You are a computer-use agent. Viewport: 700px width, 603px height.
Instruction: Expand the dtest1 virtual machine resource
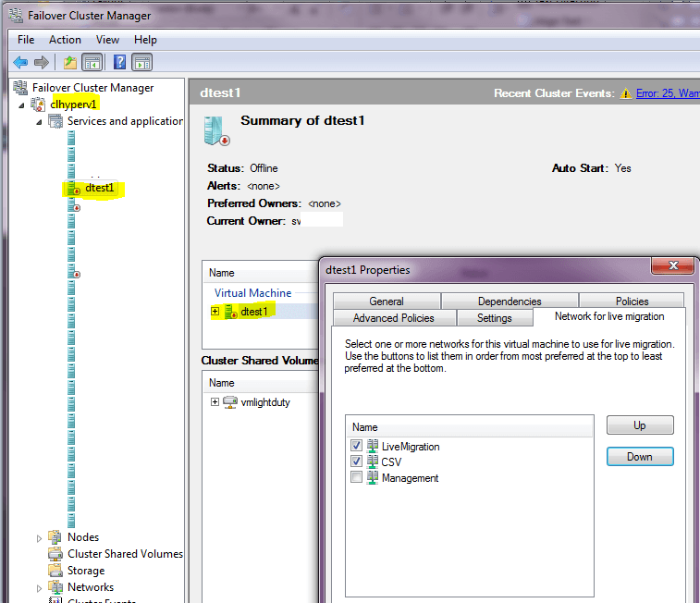click(x=215, y=312)
